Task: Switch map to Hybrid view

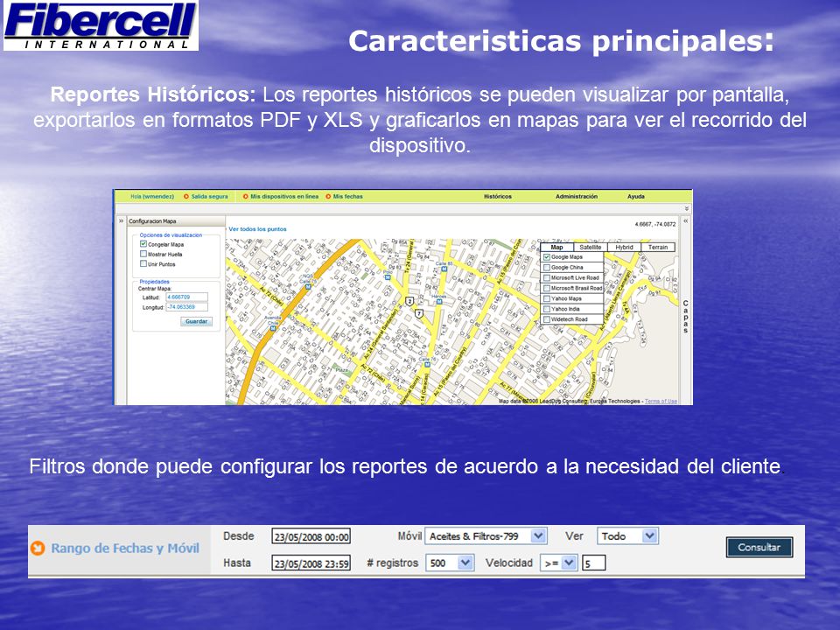Action: coord(624,247)
